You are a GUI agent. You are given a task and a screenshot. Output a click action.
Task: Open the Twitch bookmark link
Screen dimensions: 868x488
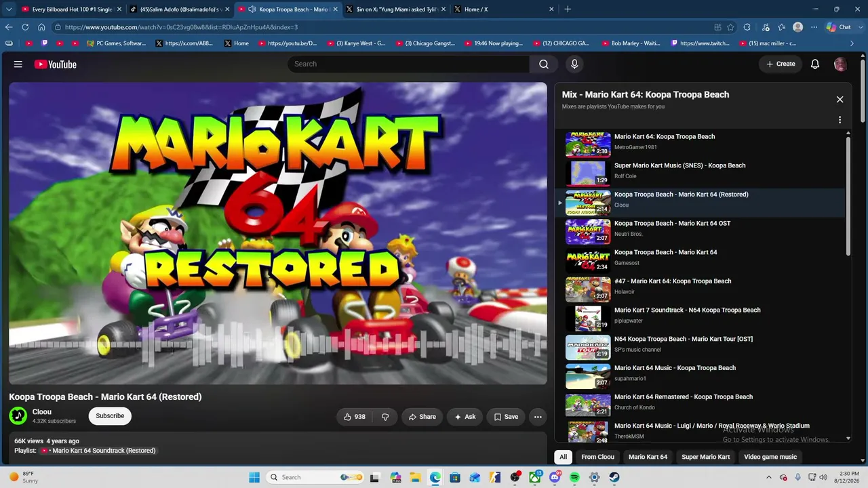point(700,43)
